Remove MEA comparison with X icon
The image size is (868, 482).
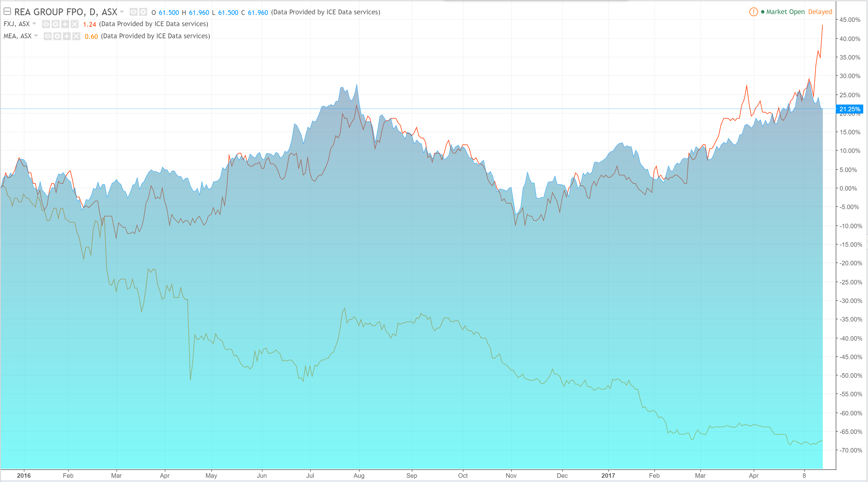pos(76,36)
